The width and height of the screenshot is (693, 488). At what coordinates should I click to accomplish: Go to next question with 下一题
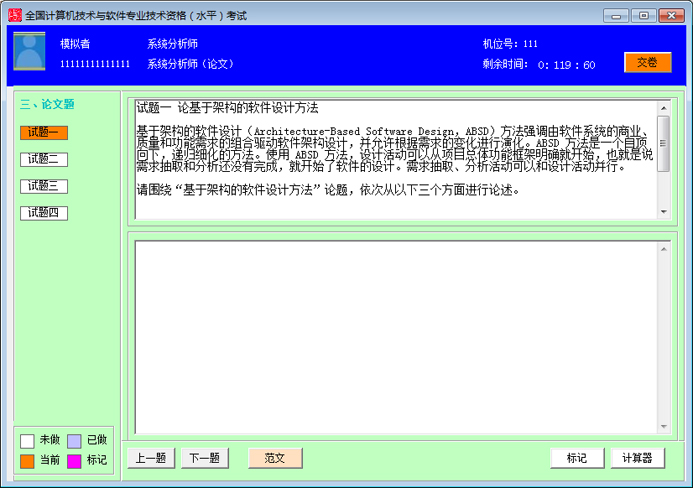tap(205, 458)
